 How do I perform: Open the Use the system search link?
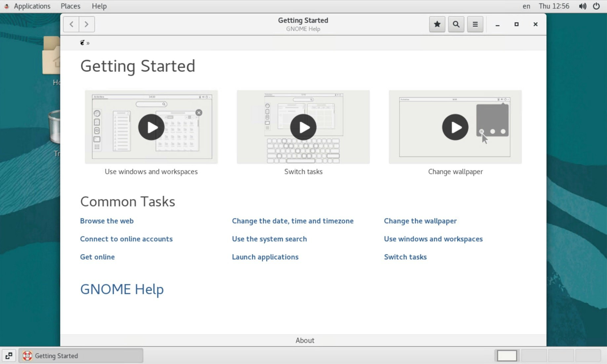[269, 239]
